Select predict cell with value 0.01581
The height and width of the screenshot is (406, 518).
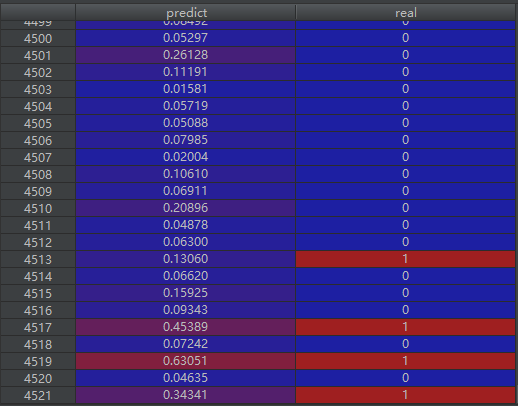pyautogui.click(x=186, y=89)
